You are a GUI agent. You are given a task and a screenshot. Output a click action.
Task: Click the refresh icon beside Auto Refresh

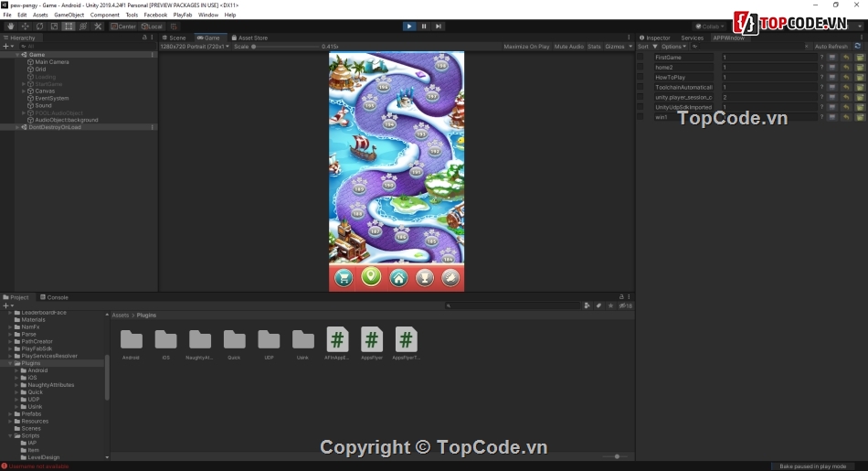(857, 46)
